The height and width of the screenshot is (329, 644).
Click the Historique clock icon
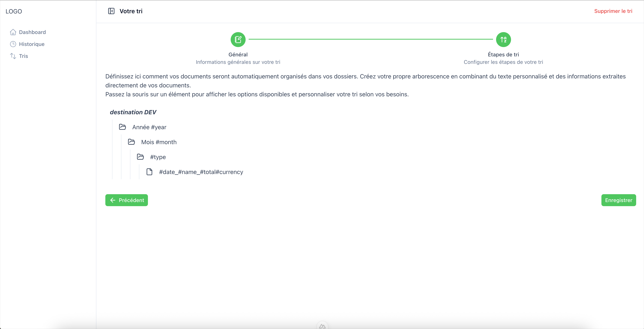[x=13, y=44]
